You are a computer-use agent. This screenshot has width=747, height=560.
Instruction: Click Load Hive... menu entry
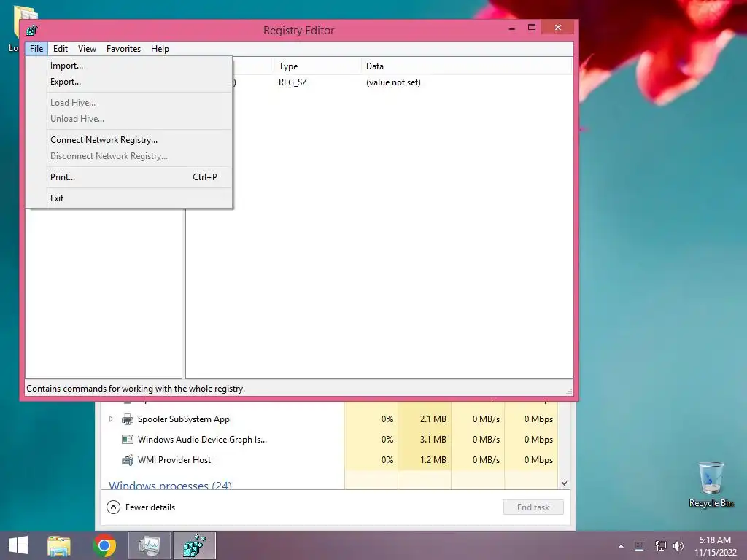[x=128, y=103]
